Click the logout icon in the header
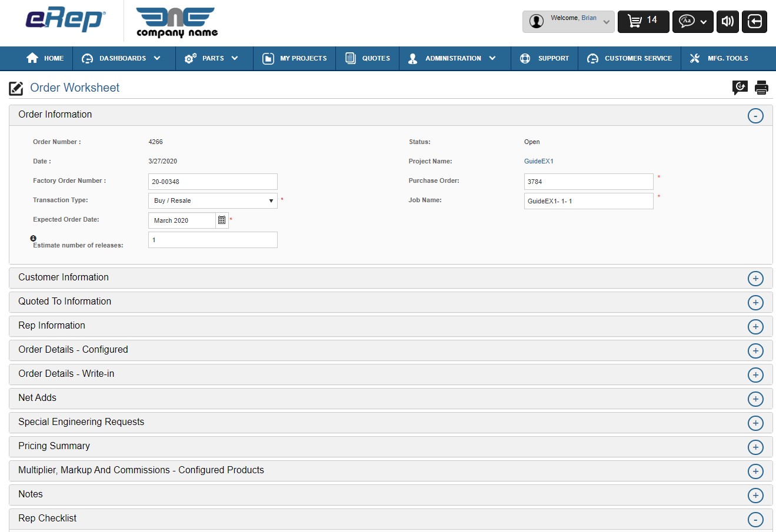The width and height of the screenshot is (776, 532). [754, 21]
